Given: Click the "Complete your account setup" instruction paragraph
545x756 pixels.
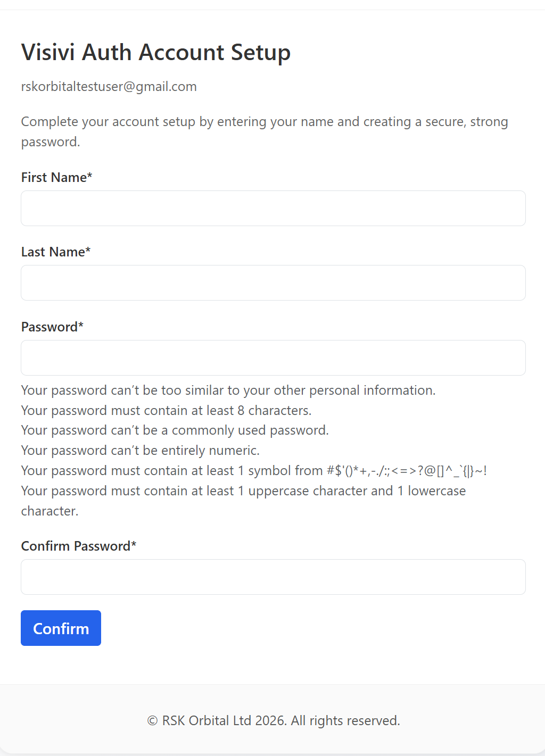Looking at the screenshot, I should (x=265, y=131).
